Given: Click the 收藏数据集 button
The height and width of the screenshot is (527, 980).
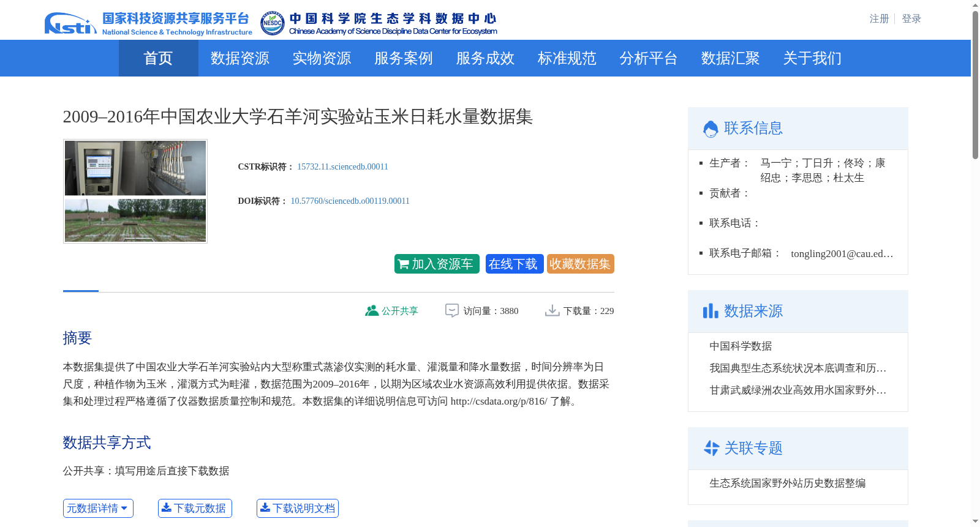Looking at the screenshot, I should pyautogui.click(x=581, y=264).
